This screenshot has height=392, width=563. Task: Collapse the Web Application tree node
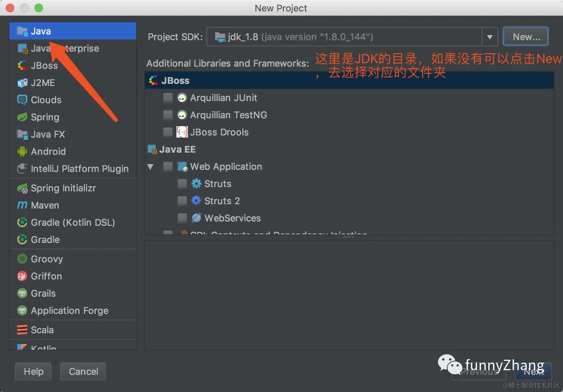tap(150, 167)
